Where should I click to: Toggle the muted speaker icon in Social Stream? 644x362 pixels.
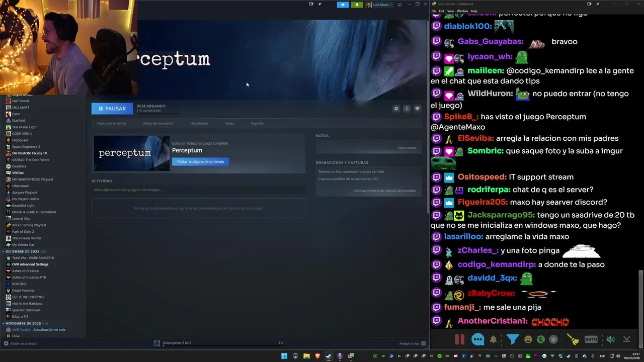(x=610, y=339)
